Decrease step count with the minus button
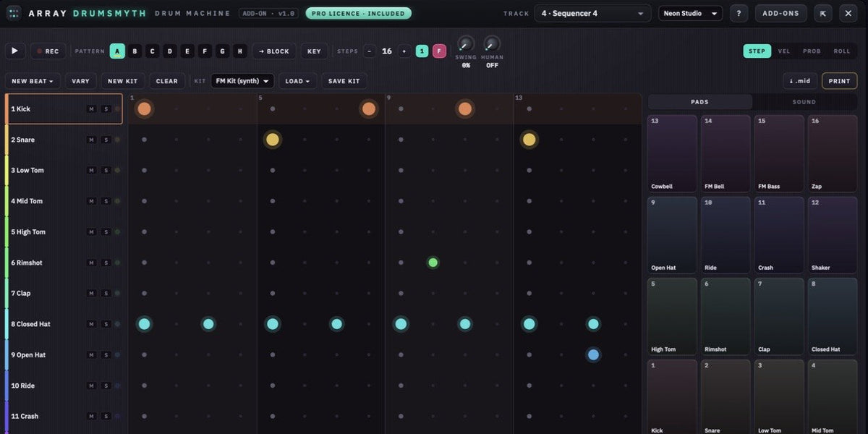Viewport: 868px width, 434px height. coord(370,51)
